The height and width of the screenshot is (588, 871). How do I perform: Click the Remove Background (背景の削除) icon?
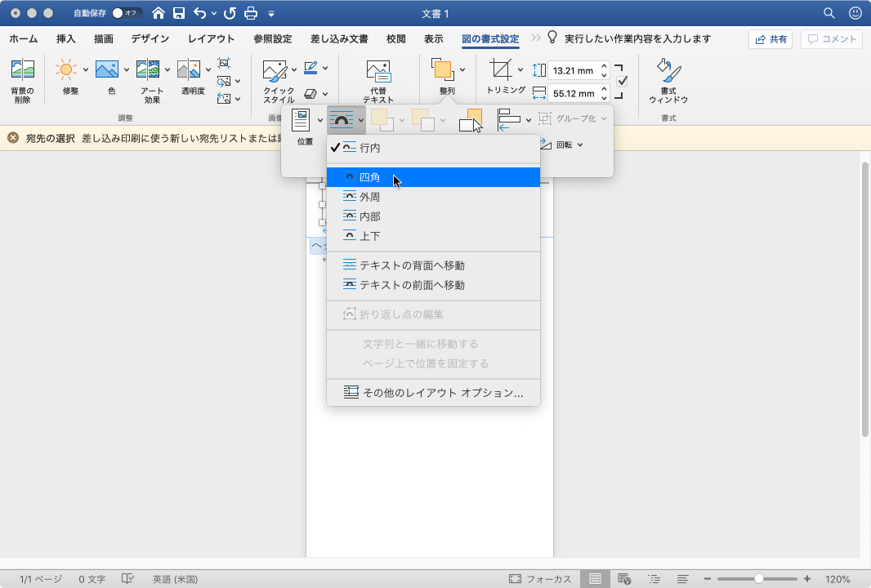(x=23, y=70)
